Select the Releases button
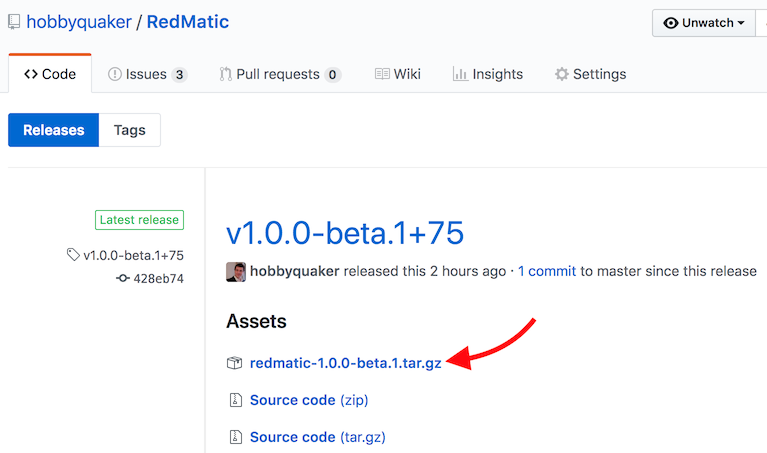This screenshot has height=453, width=767. (x=54, y=130)
